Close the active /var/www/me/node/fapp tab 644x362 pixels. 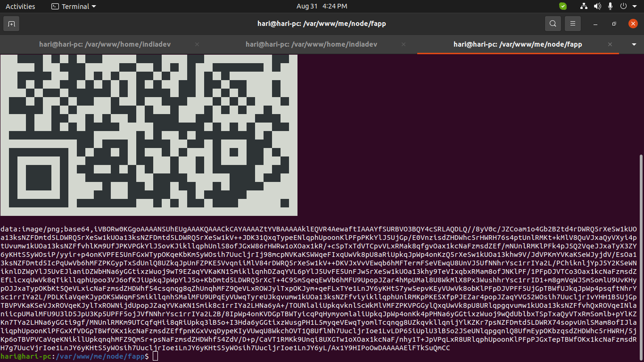tap(610, 44)
